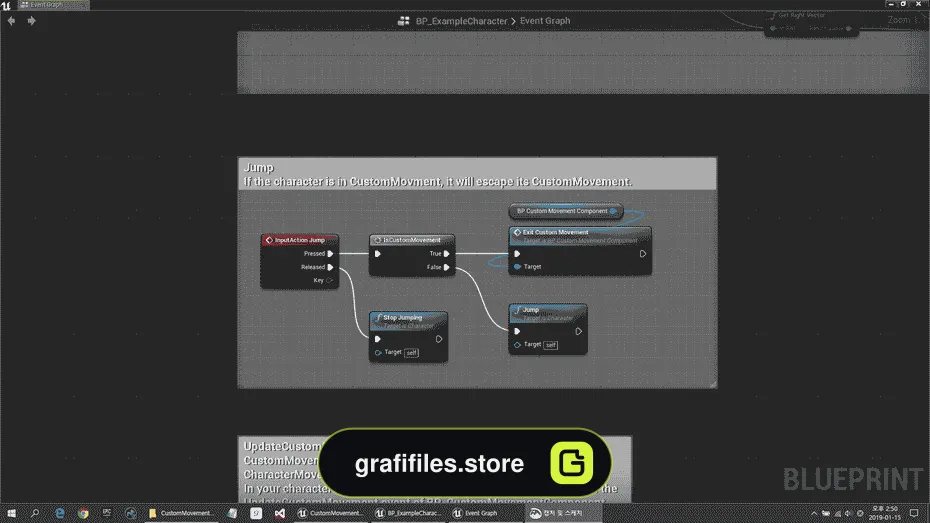The height and width of the screenshot is (523, 930).
Task: Select the Jump comment box header
Action: point(477,174)
